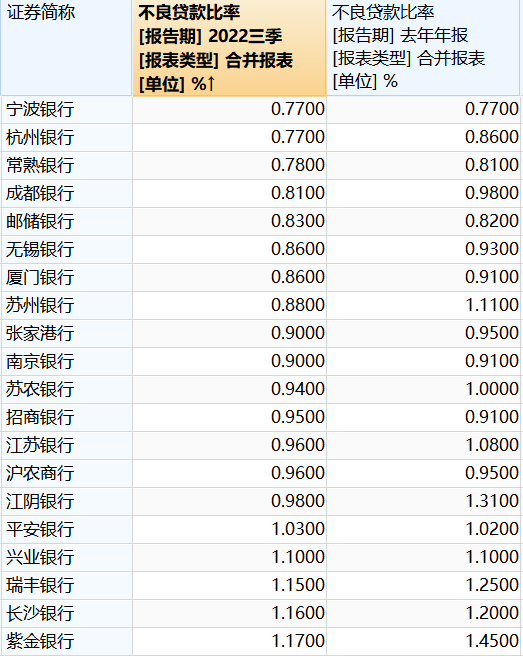Select the 常熟银行 row name
Screen dimensions: 523x656
click(x=40, y=166)
